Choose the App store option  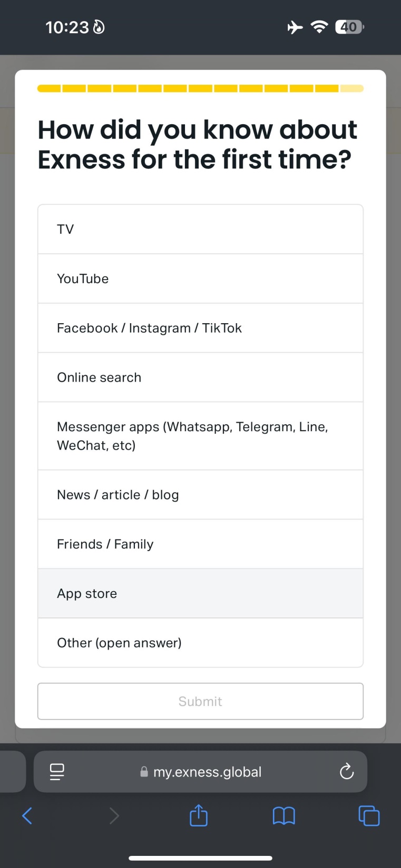200,593
